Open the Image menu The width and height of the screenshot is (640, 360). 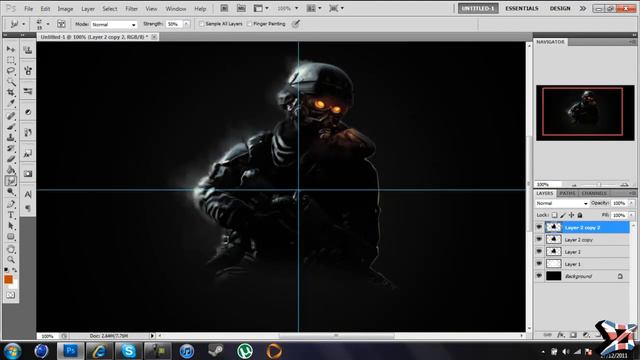point(65,9)
